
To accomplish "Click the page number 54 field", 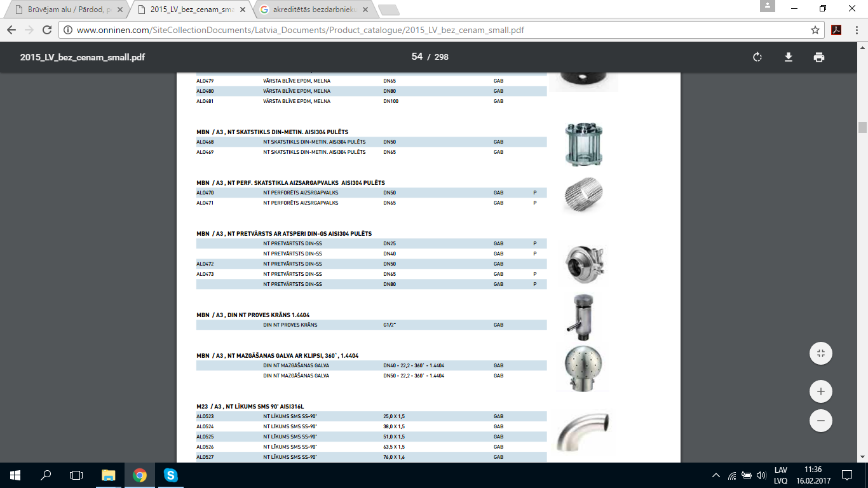I will coord(417,57).
